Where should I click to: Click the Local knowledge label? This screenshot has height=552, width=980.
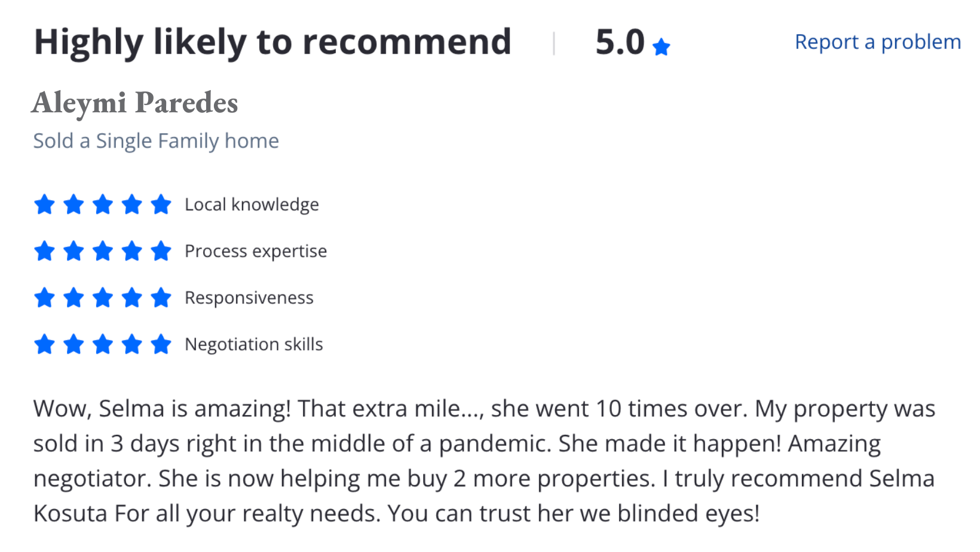(x=252, y=205)
